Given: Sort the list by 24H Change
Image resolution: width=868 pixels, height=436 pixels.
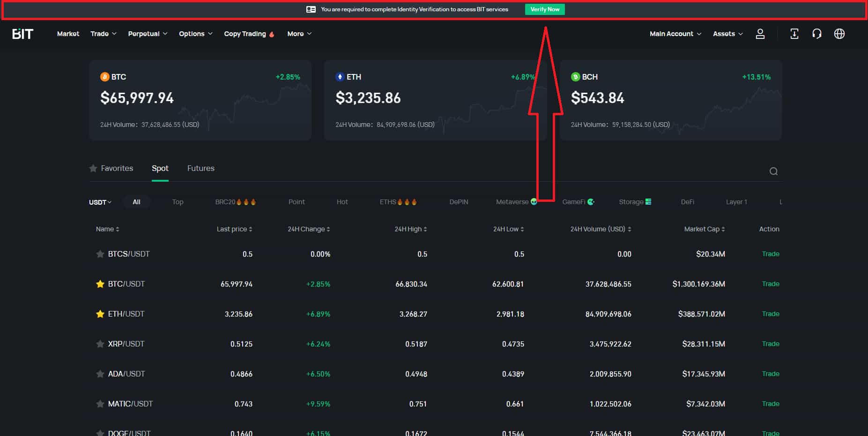Looking at the screenshot, I should point(307,229).
